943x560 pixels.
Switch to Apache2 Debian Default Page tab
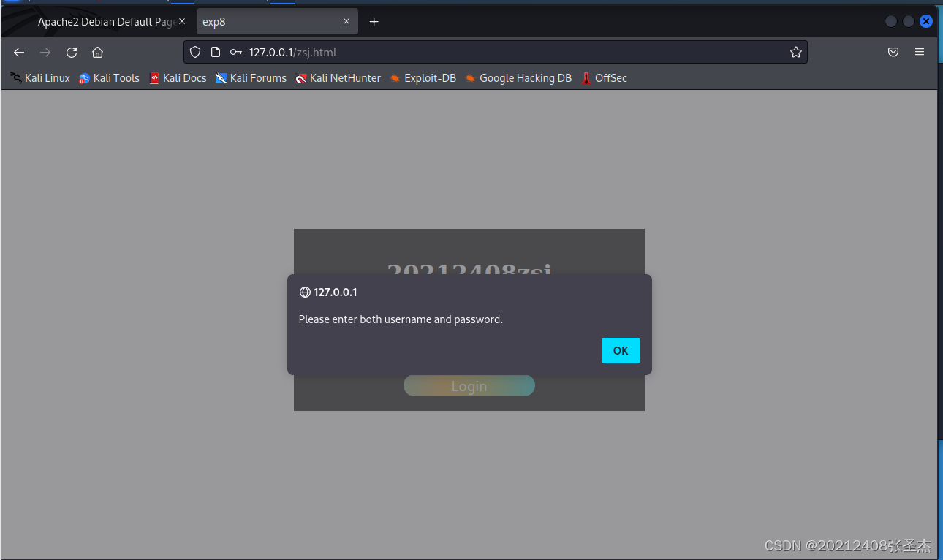coord(106,22)
